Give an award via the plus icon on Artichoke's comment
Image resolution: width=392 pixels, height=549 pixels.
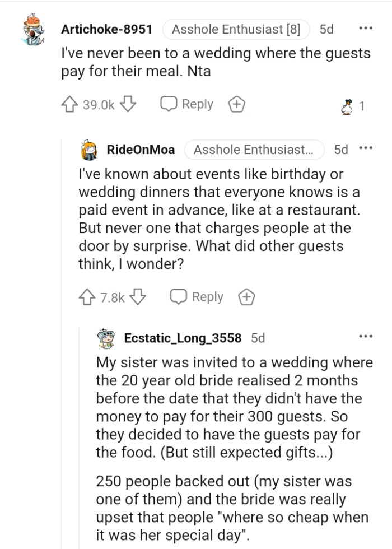click(235, 104)
